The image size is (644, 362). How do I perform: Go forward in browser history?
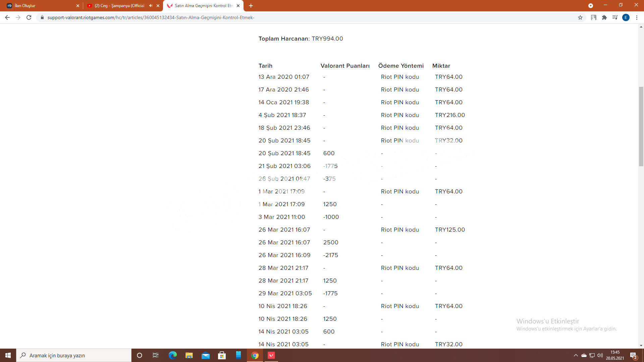click(18, 17)
